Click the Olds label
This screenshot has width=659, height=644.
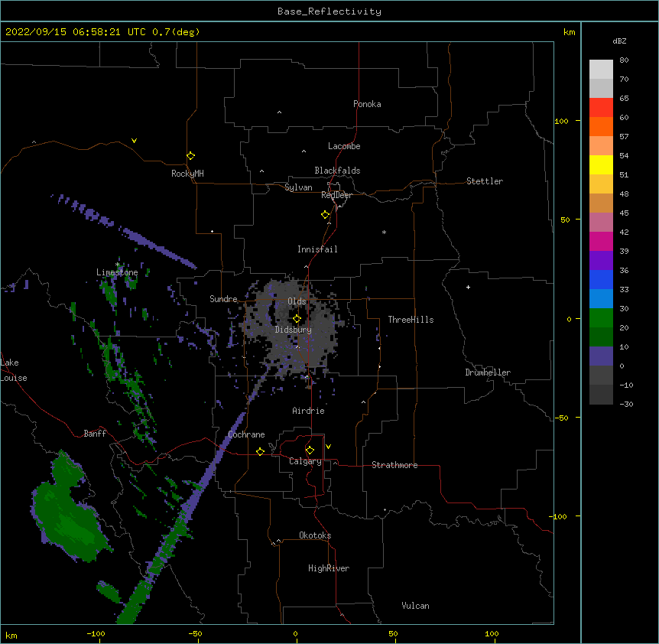(x=297, y=301)
